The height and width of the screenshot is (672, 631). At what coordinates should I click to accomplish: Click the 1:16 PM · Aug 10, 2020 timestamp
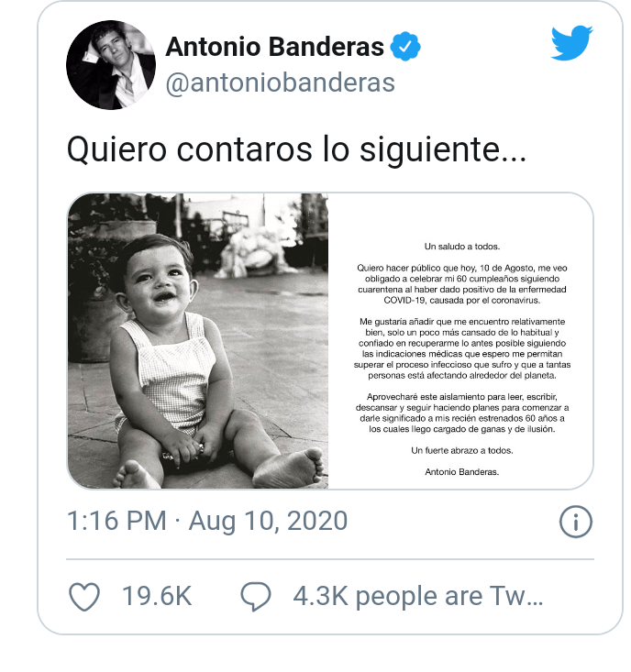[207, 521]
